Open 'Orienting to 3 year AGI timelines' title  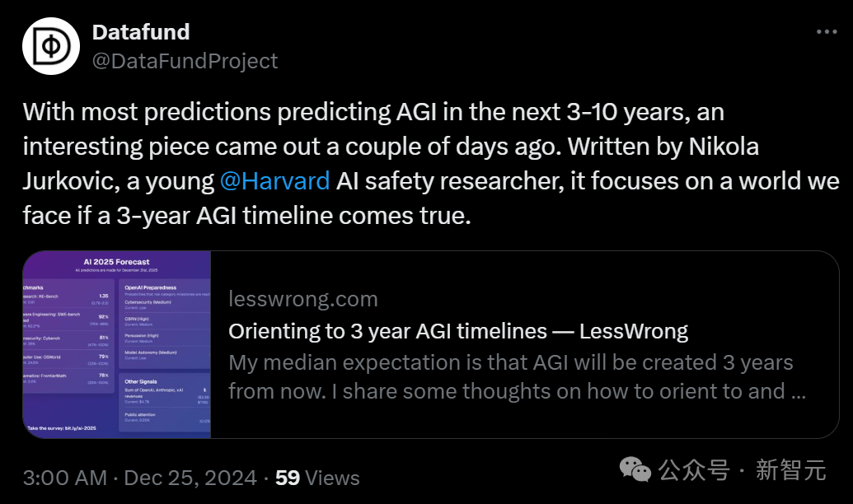[457, 331]
